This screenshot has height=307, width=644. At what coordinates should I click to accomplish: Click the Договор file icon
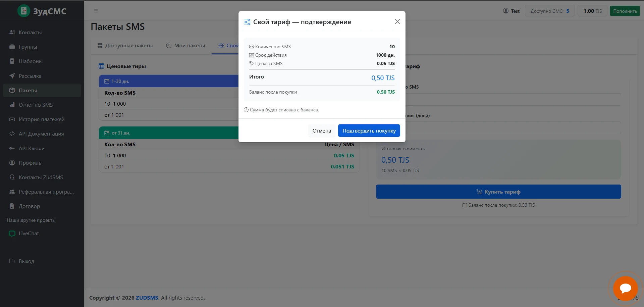point(12,206)
